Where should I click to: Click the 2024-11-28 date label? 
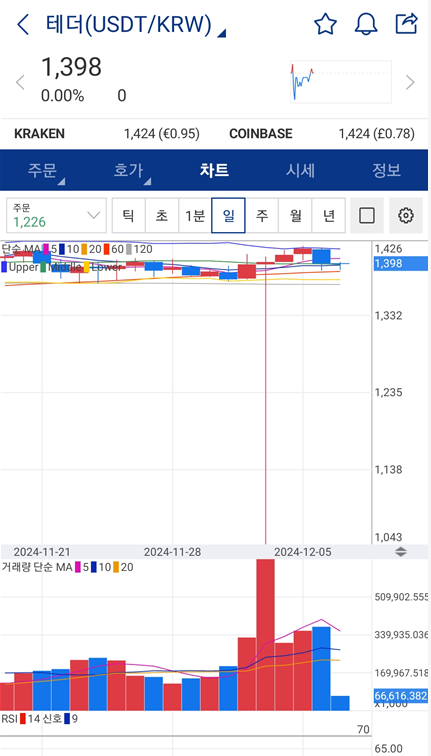coord(172,552)
